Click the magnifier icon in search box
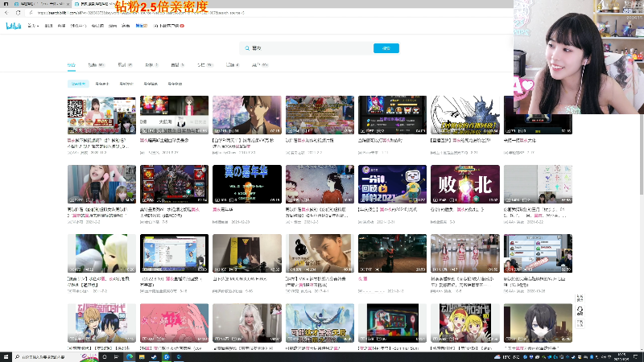The width and height of the screenshot is (644, 362). pos(247,48)
